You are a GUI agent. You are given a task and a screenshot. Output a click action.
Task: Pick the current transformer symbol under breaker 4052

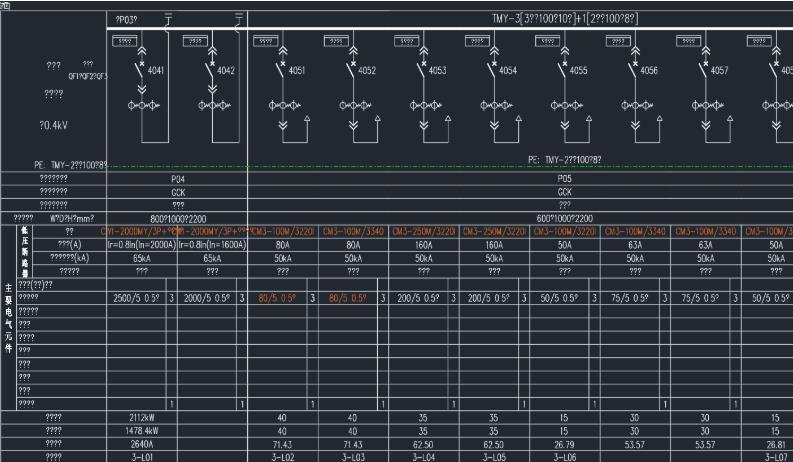[355, 106]
